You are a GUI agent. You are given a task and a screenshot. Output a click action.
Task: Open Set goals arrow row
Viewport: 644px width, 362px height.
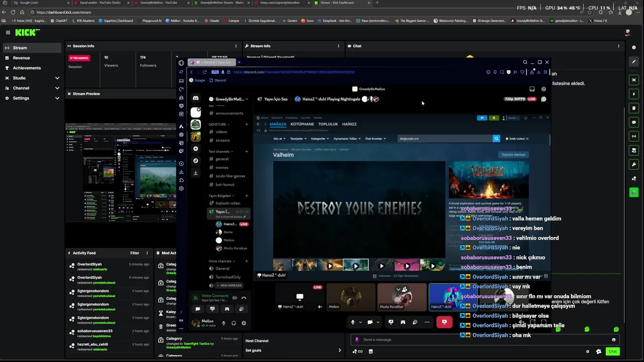click(294, 350)
